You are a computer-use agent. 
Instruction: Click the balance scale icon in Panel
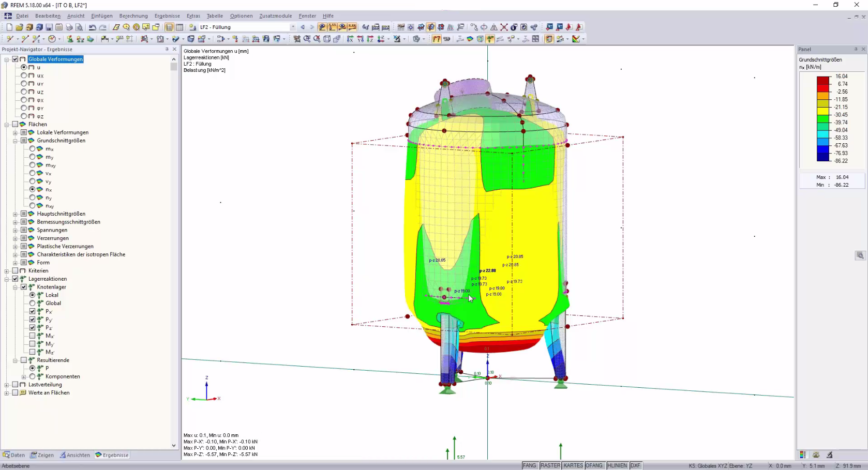tap(816, 455)
